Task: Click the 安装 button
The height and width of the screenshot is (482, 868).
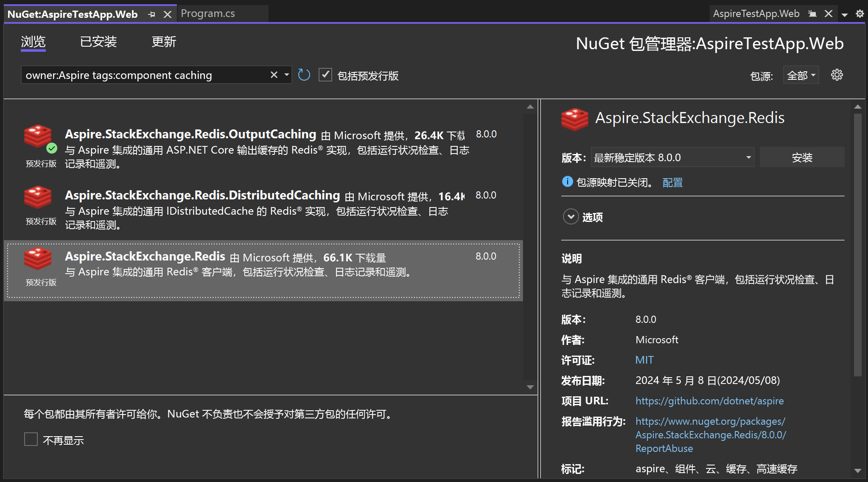Action: tap(802, 157)
